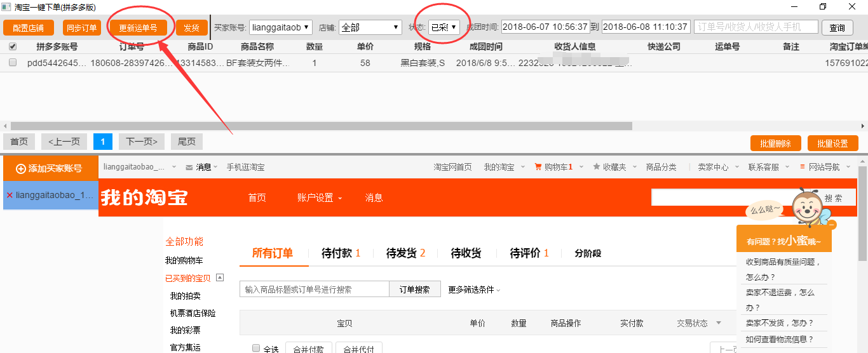Expand 更多筛选条件 filters
Screen dimensions: 868x353
pyautogui.click(x=474, y=290)
